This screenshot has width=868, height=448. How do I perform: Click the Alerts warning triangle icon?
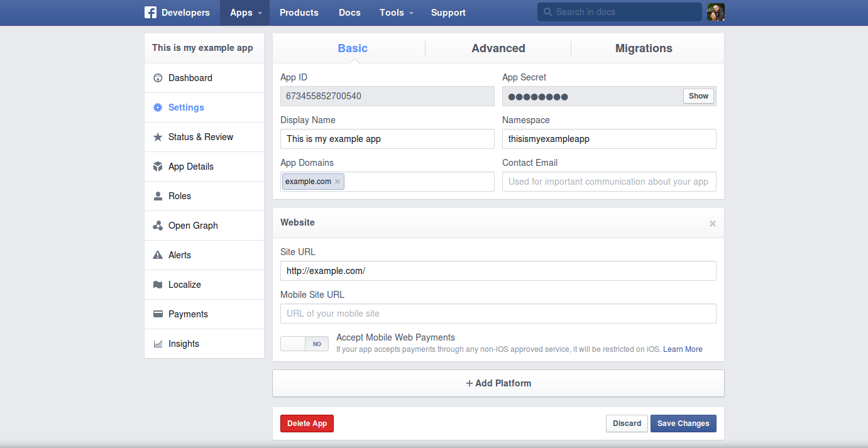[x=158, y=255]
